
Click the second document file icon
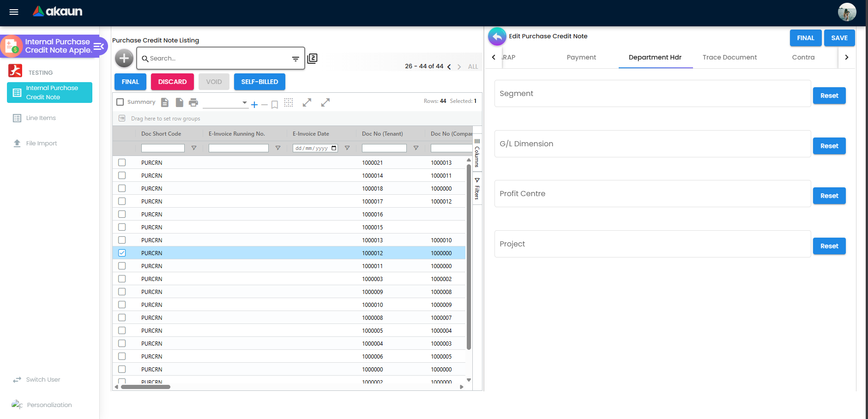180,102
